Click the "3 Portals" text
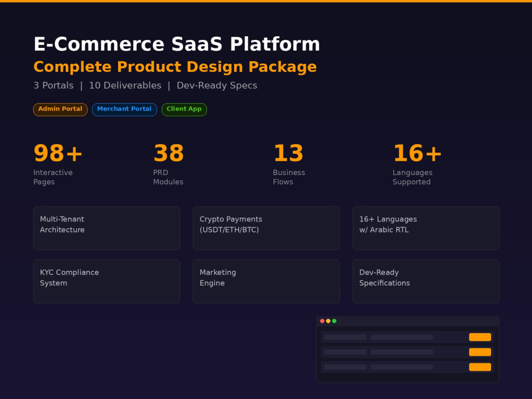 (54, 86)
